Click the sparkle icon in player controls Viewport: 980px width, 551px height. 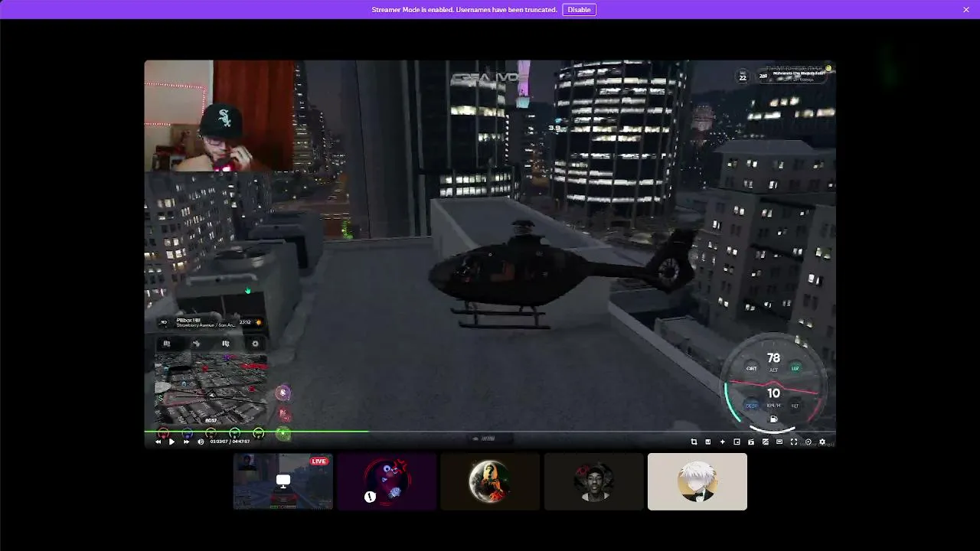(723, 442)
